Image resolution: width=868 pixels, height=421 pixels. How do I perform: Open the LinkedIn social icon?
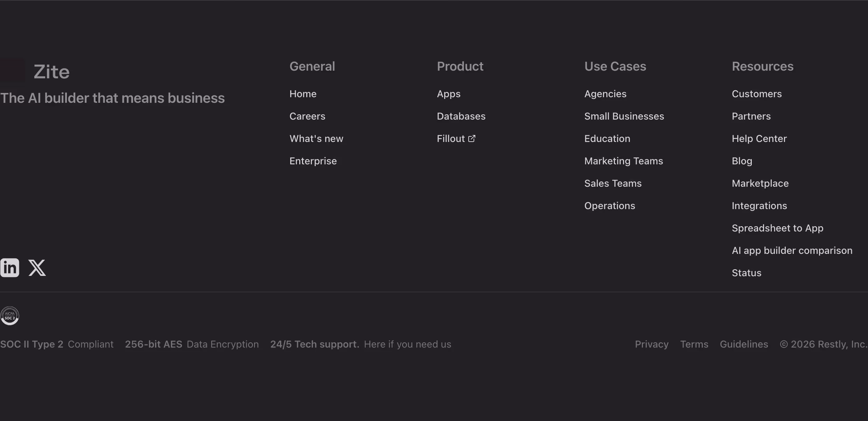click(9, 267)
